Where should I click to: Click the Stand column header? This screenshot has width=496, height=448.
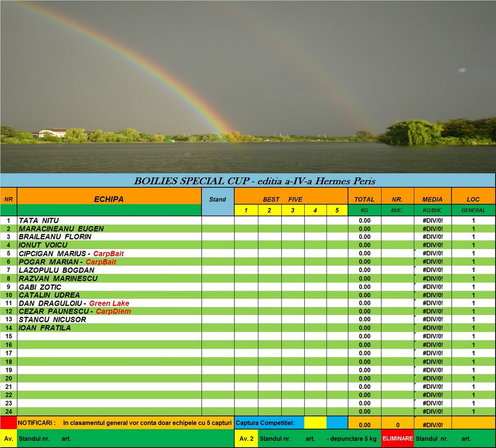point(217,199)
